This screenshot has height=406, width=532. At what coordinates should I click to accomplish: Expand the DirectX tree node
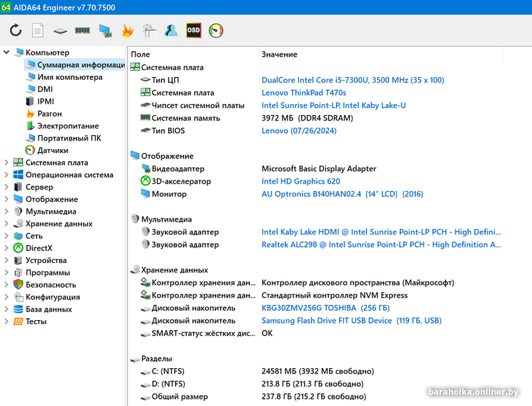point(6,248)
